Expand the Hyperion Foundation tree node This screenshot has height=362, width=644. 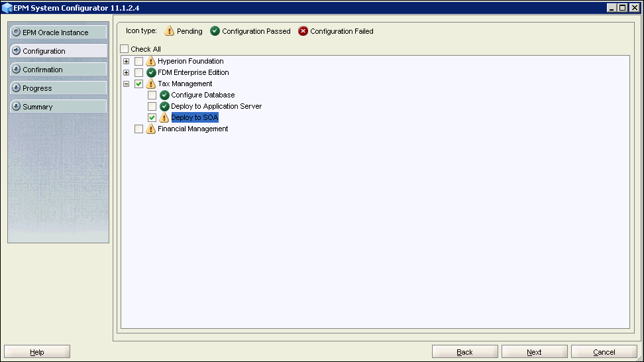point(126,61)
